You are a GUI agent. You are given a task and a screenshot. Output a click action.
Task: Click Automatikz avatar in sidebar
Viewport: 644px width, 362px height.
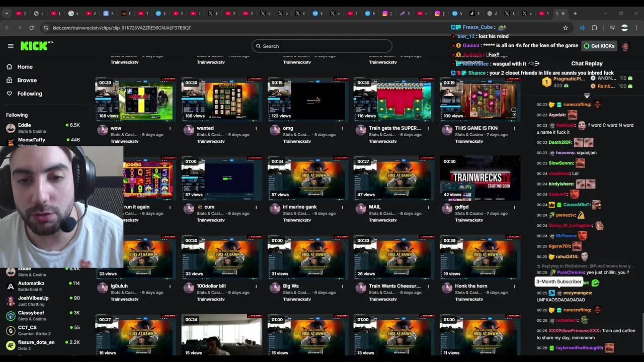pos(11,287)
